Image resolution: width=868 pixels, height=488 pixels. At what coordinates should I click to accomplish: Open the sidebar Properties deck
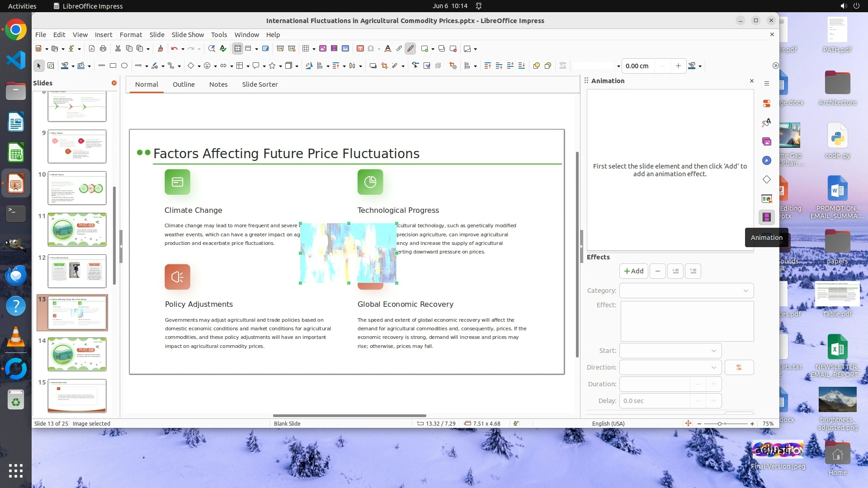[x=767, y=104]
